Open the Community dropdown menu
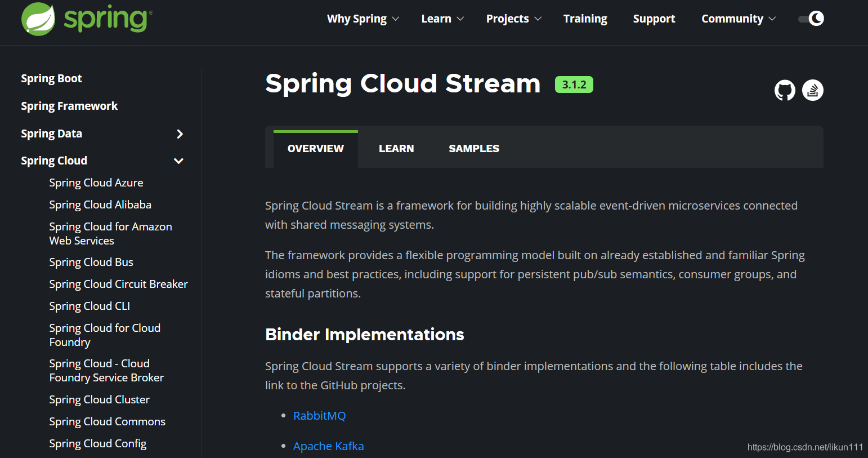The width and height of the screenshot is (868, 458). click(x=738, y=19)
